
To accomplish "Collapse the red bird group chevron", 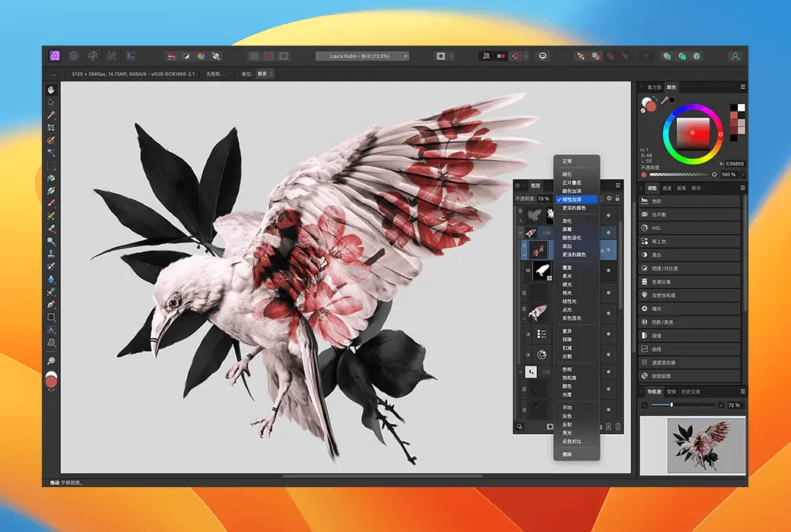I will [520, 233].
